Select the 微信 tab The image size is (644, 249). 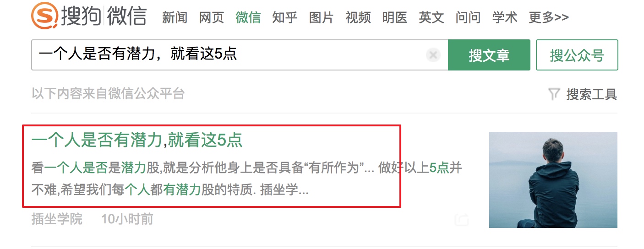tap(248, 18)
